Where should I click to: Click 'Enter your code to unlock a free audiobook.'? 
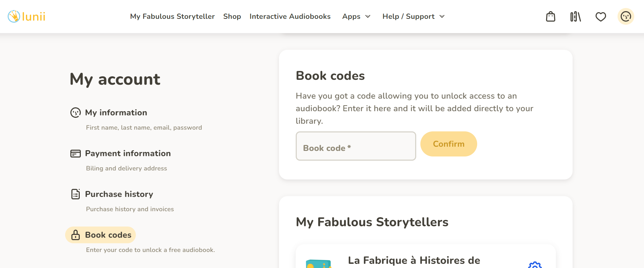150,250
